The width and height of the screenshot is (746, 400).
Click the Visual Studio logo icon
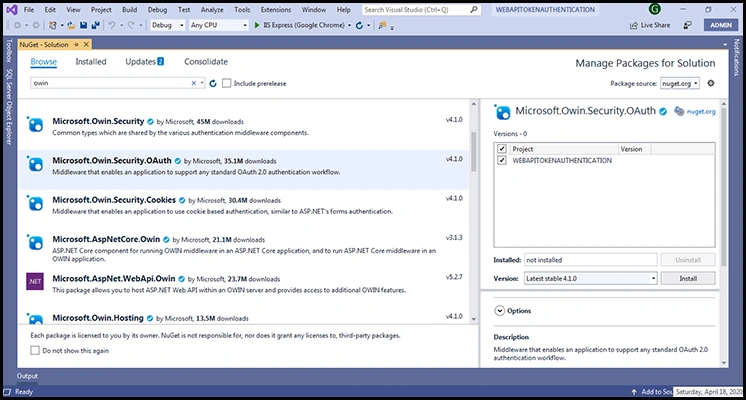point(12,10)
